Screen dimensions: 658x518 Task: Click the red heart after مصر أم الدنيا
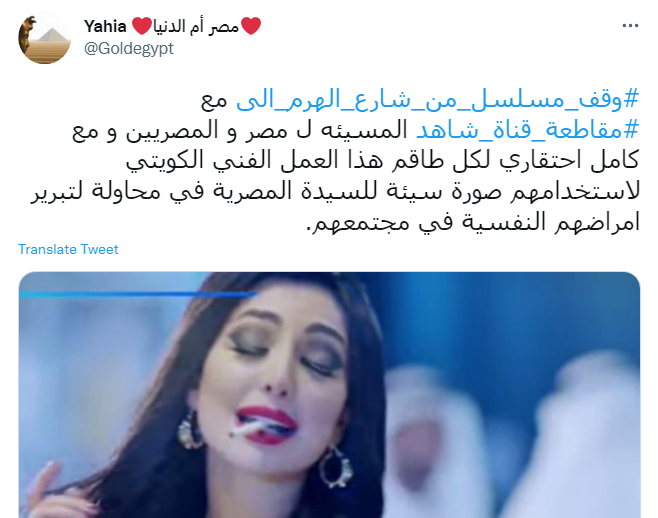tap(251, 26)
